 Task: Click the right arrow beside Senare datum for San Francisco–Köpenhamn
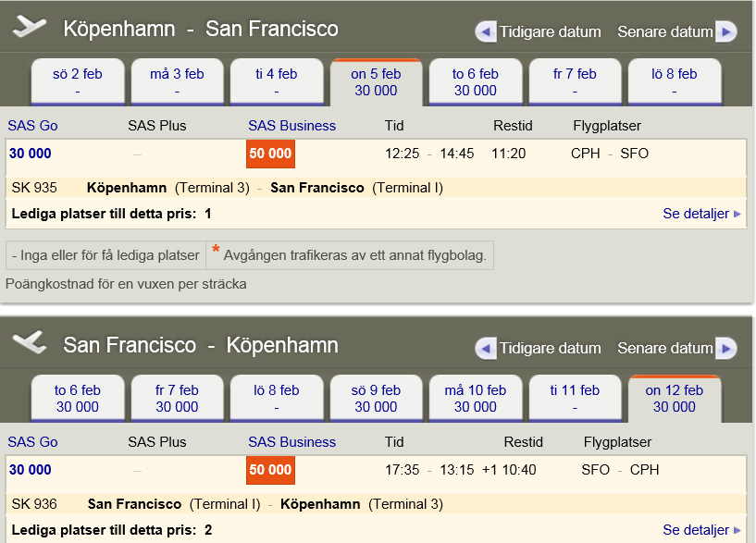726,349
